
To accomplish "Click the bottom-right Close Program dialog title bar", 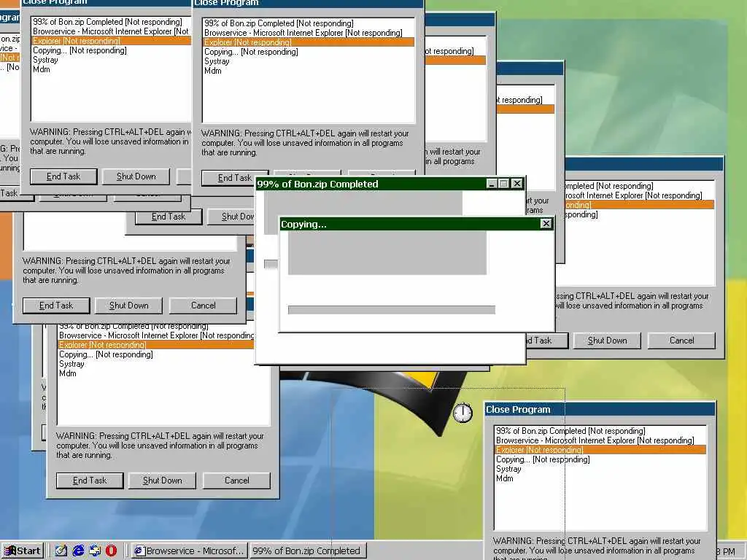I will click(x=600, y=410).
